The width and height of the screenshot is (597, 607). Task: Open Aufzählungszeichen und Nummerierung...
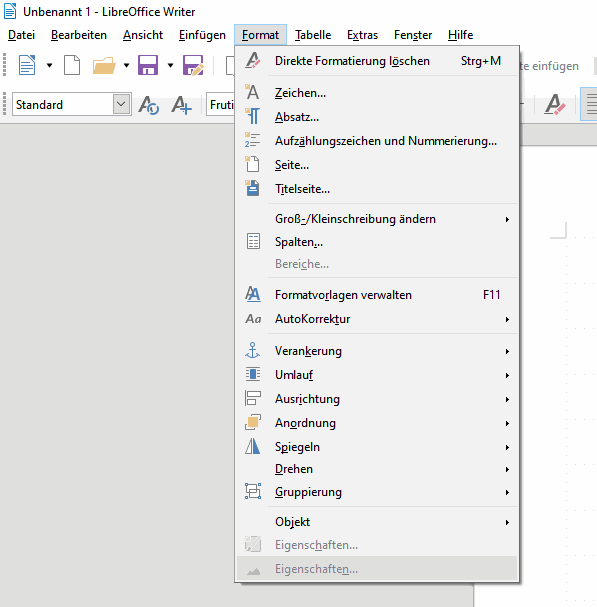point(377,141)
